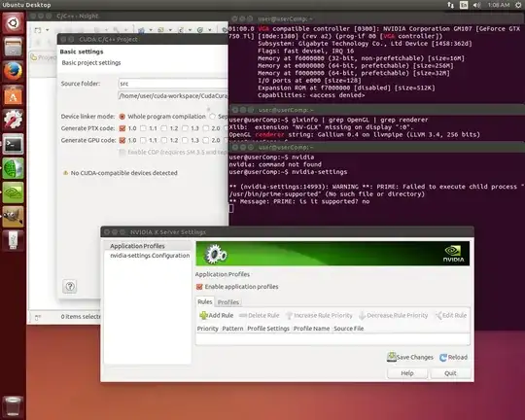Viewport: 525px width, 420px height.
Task: Open the Terminal launcher icon
Action: 13,144
